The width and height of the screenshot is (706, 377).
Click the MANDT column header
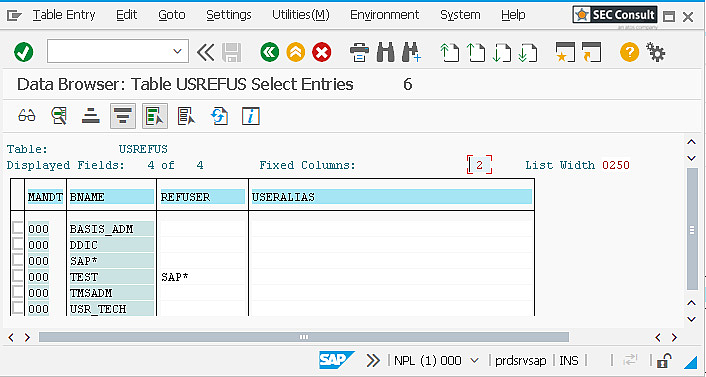tap(45, 197)
